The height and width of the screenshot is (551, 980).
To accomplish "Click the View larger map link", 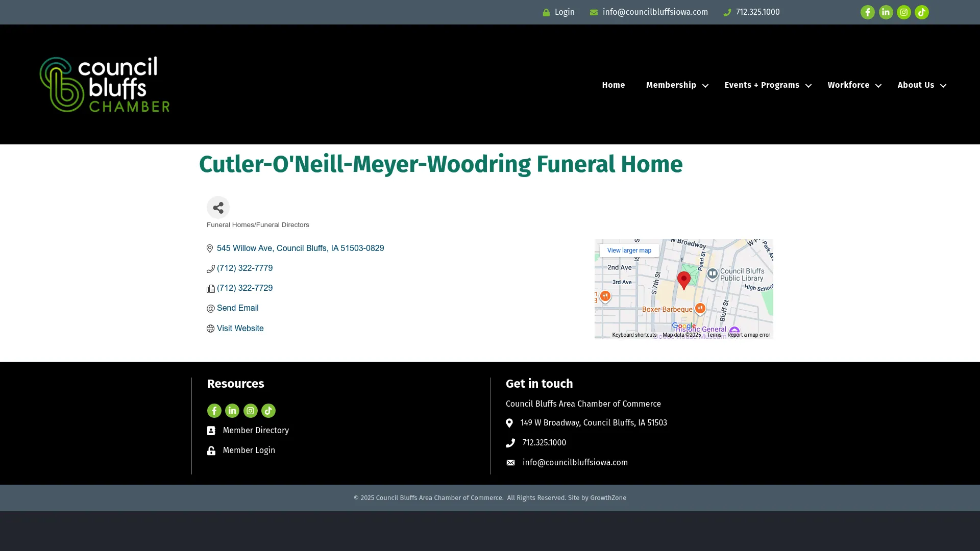I will click(629, 250).
